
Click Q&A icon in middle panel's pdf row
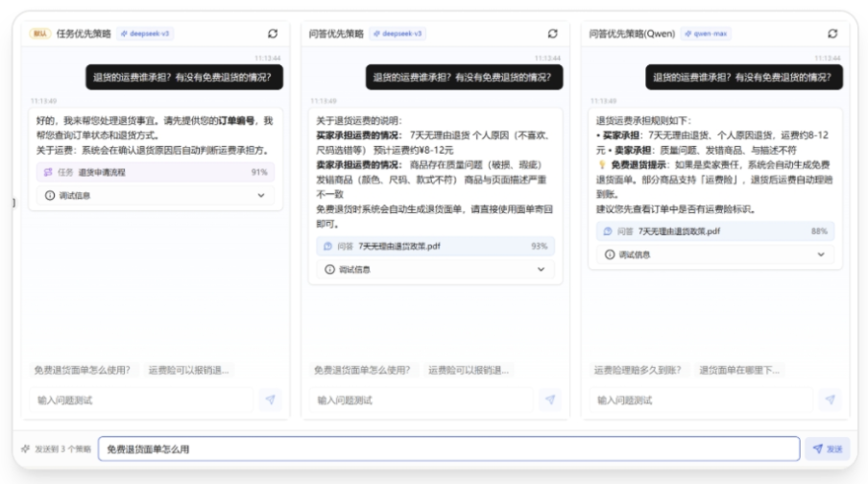(327, 246)
